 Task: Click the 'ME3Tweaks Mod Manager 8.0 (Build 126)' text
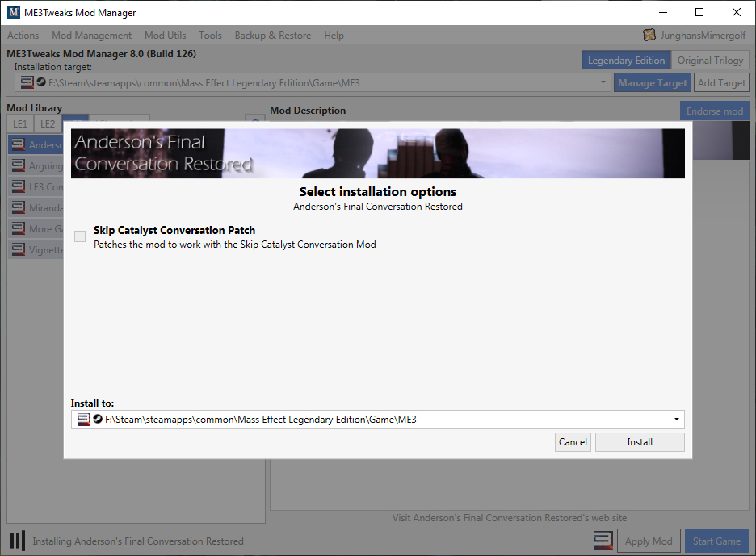coord(101,53)
